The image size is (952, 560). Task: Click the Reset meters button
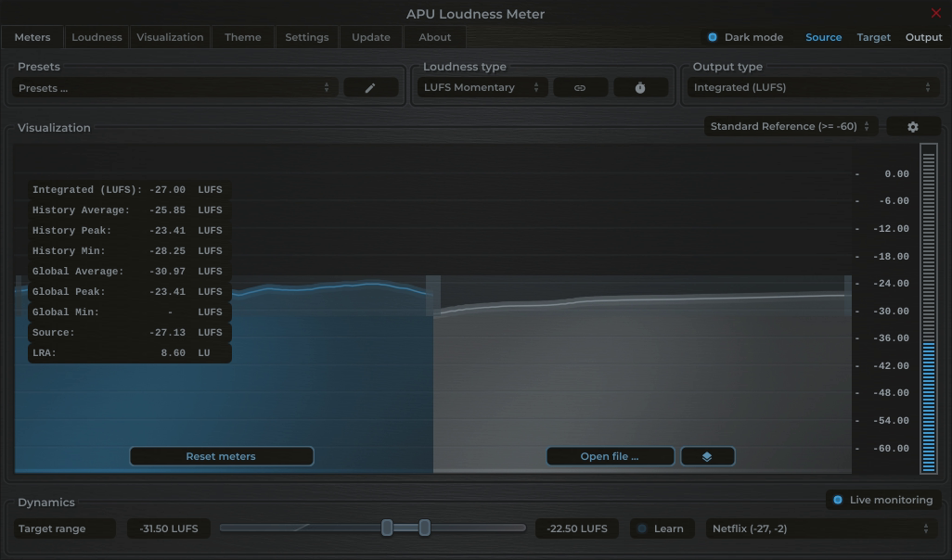pos(221,455)
